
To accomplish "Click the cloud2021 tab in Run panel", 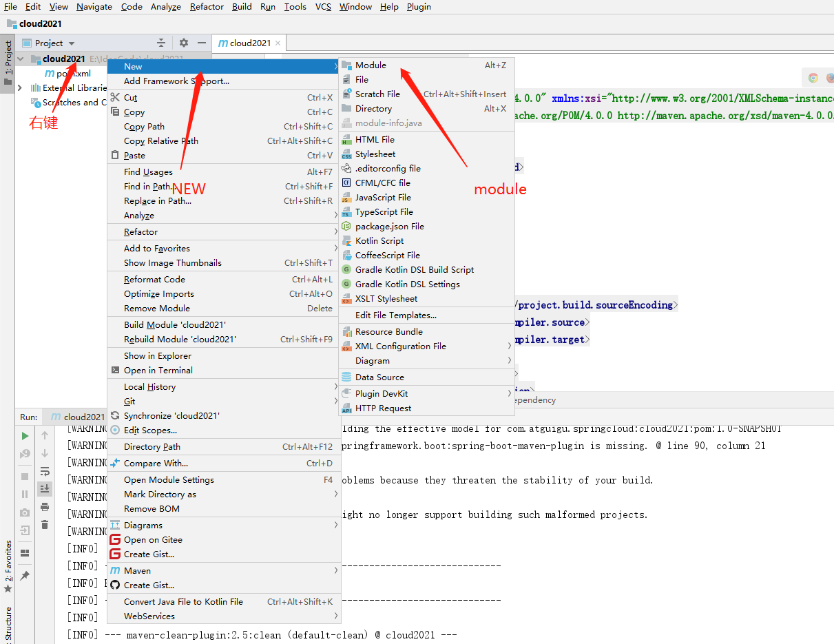I will [78, 417].
